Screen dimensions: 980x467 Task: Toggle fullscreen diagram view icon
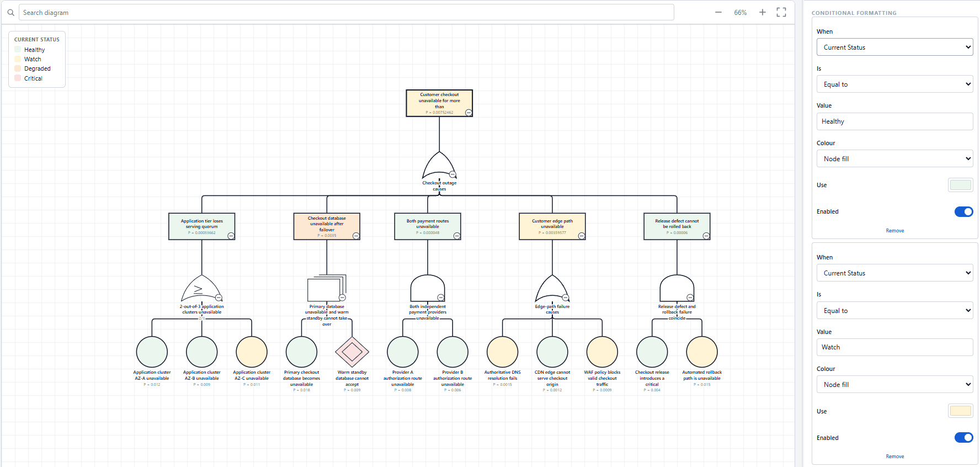[781, 12]
